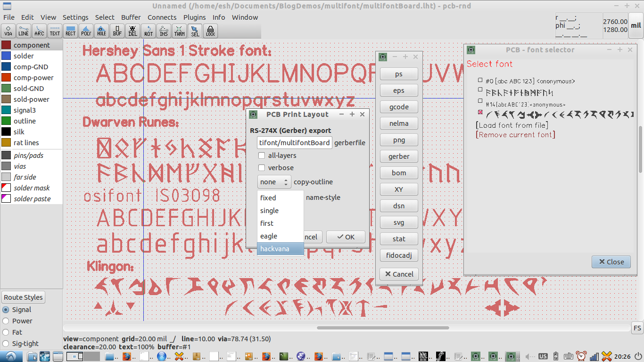Uncheck the selected Klingon font checkbox
This screenshot has width=644, height=362.
point(480,112)
